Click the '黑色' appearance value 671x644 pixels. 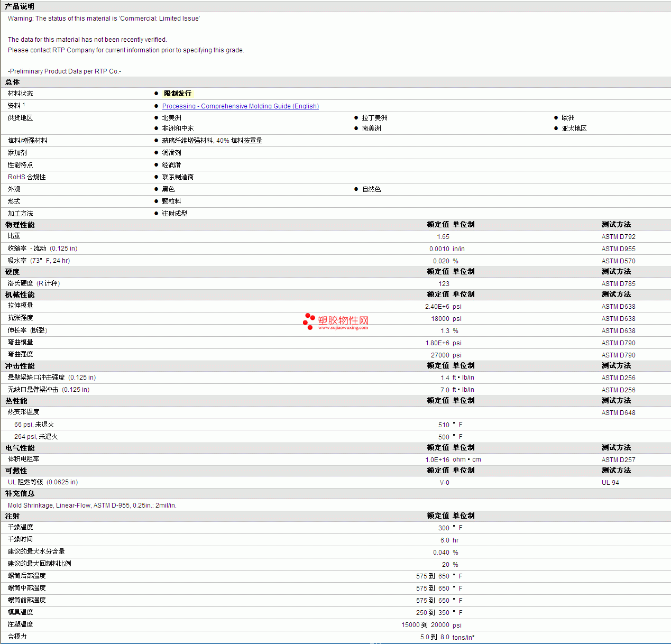click(168, 189)
